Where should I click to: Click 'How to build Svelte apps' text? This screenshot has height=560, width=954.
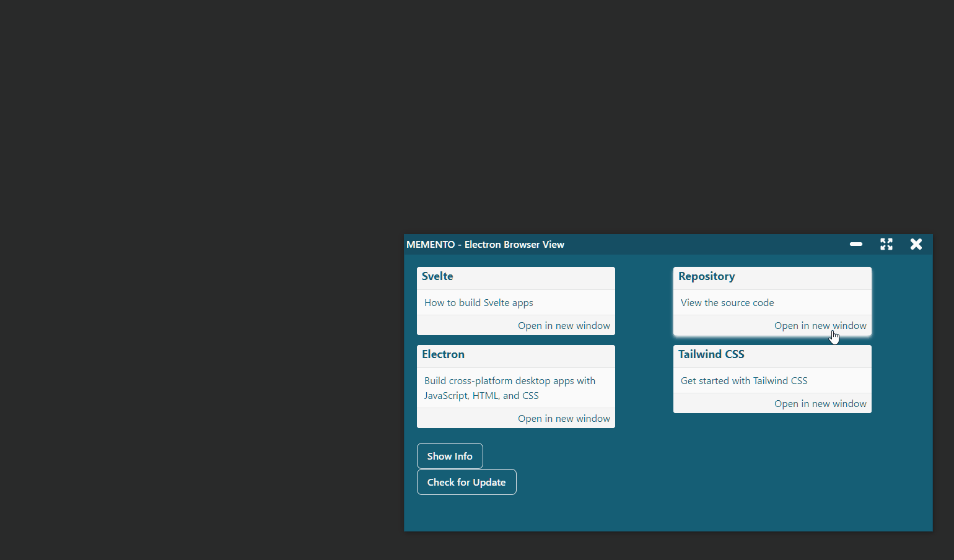479,303
